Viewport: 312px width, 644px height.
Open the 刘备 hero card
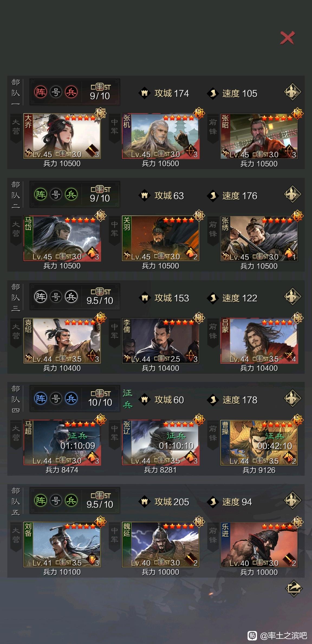click(62, 545)
